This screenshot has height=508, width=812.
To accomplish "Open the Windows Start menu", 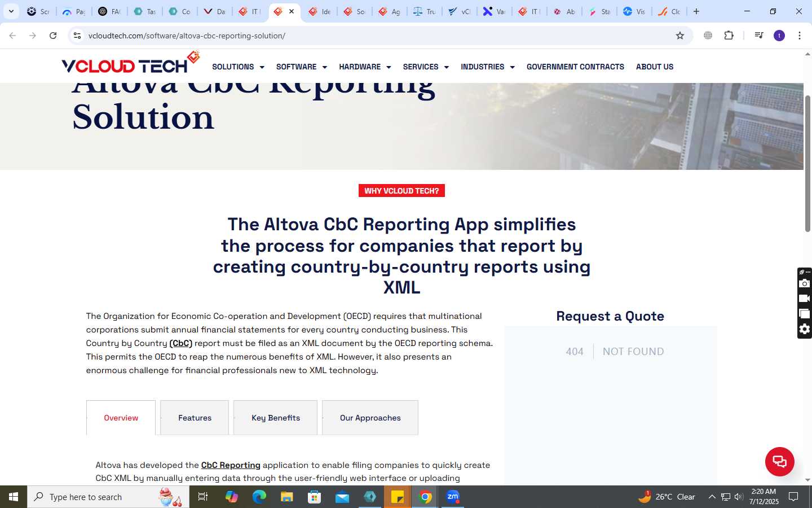I will (x=14, y=497).
